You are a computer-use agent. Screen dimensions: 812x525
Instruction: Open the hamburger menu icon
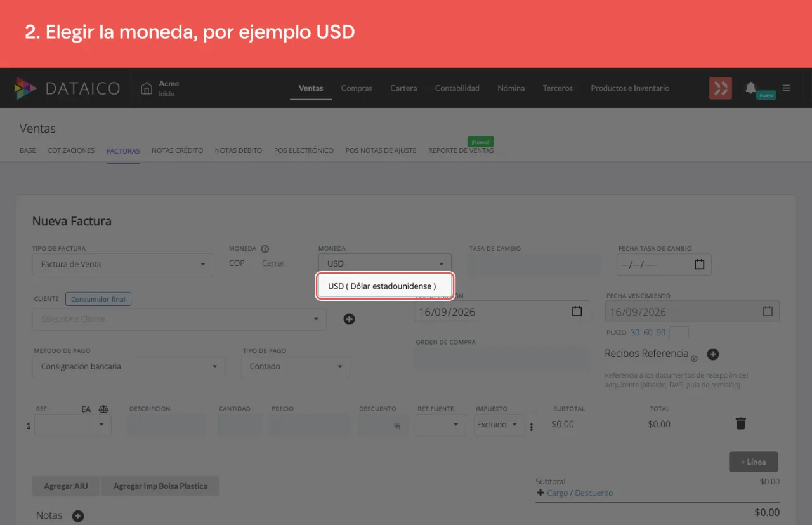click(787, 88)
